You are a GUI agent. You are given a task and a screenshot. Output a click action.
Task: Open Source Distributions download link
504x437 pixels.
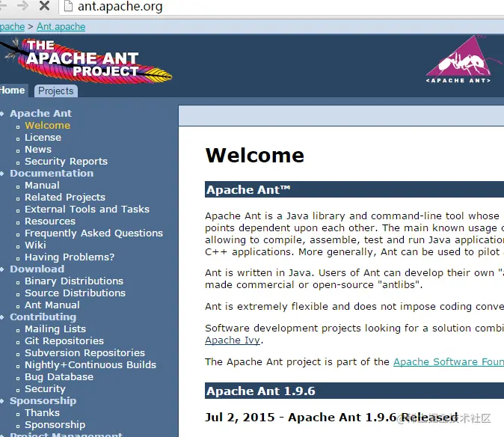click(76, 293)
